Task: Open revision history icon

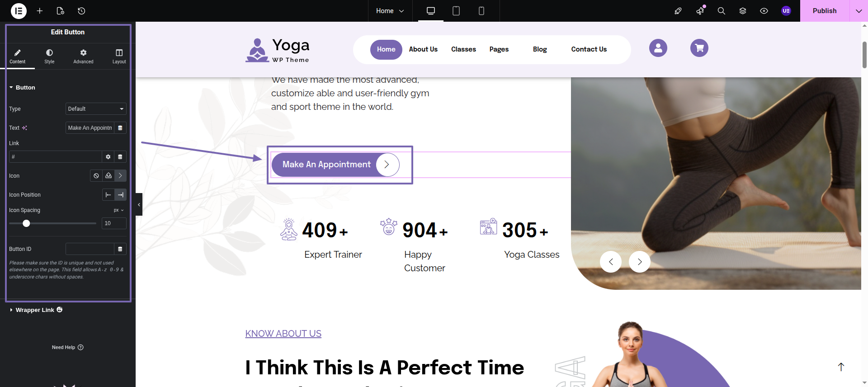Action: point(81,11)
